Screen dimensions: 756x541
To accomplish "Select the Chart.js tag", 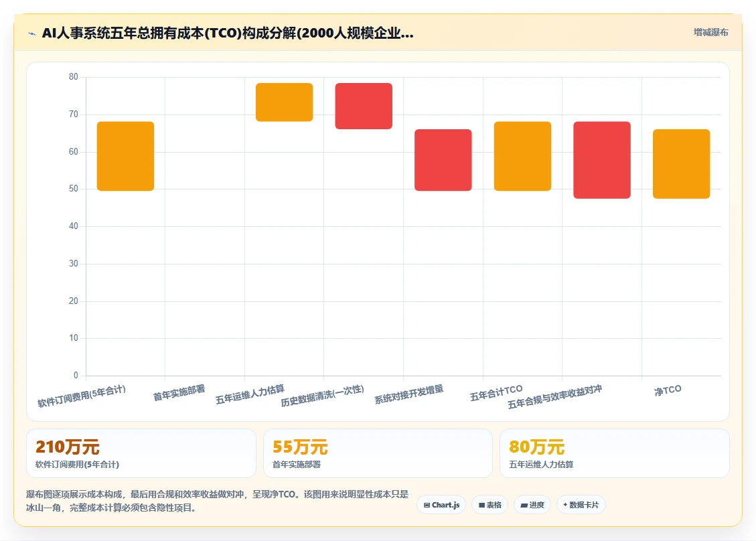I will point(441,505).
